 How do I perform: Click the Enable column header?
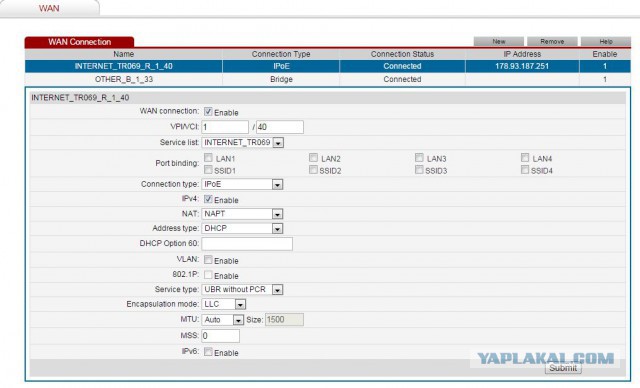click(605, 54)
